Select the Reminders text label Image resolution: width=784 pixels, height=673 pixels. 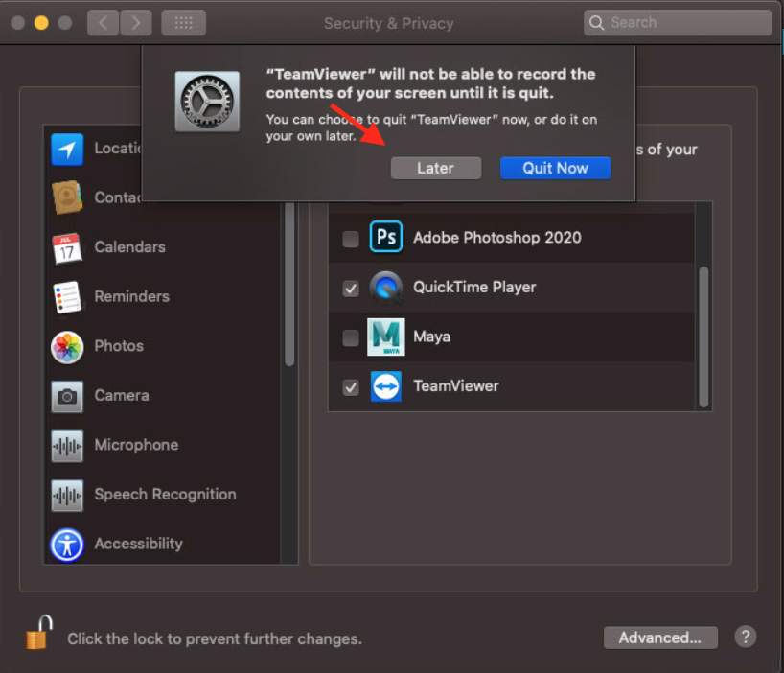(132, 296)
